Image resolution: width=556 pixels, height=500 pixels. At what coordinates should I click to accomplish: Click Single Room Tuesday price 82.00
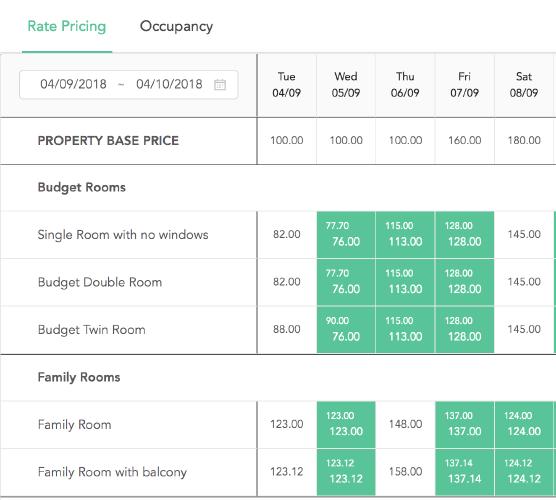click(x=287, y=234)
